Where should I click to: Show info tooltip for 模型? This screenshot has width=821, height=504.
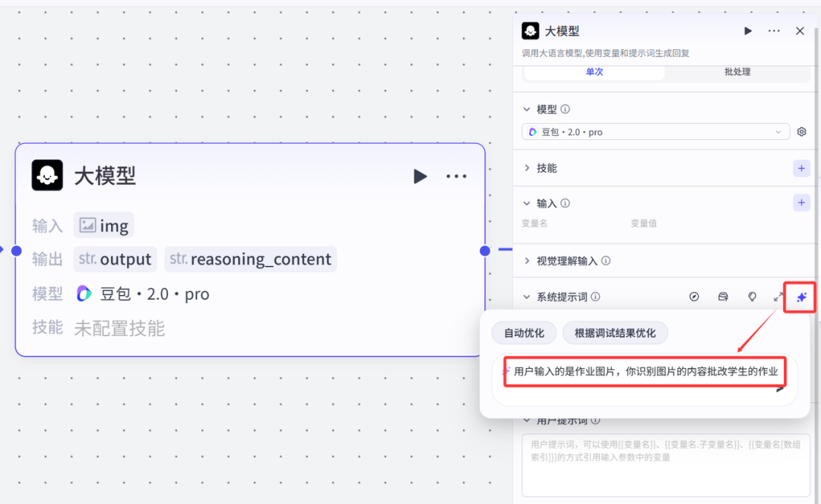(x=565, y=109)
